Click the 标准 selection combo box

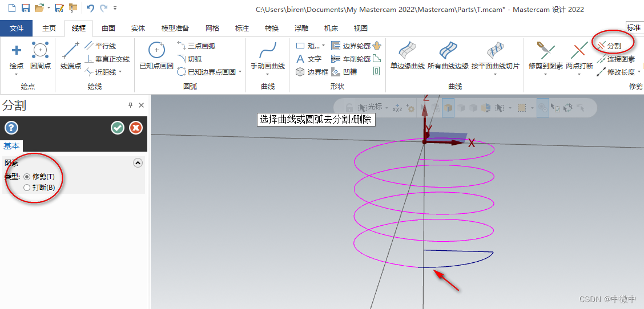634,28
